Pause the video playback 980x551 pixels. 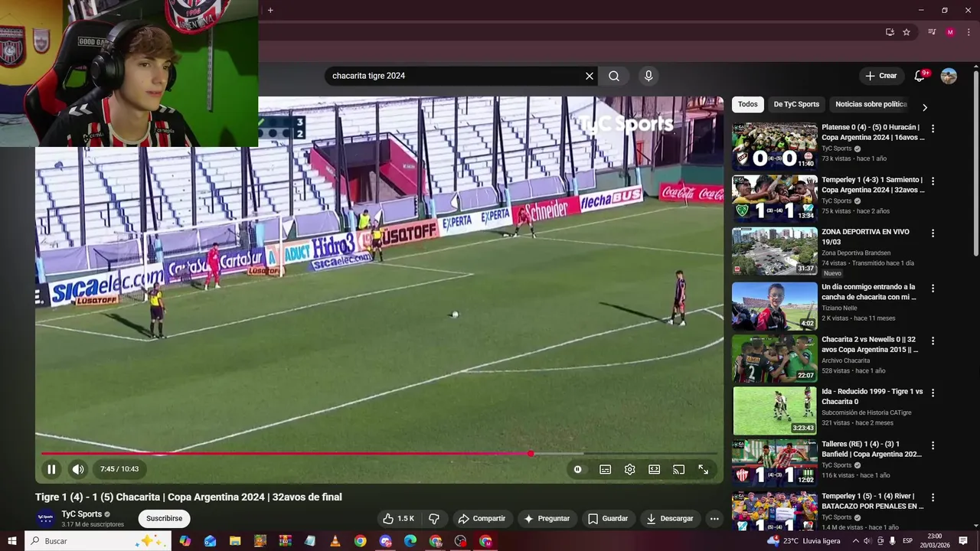pyautogui.click(x=51, y=469)
